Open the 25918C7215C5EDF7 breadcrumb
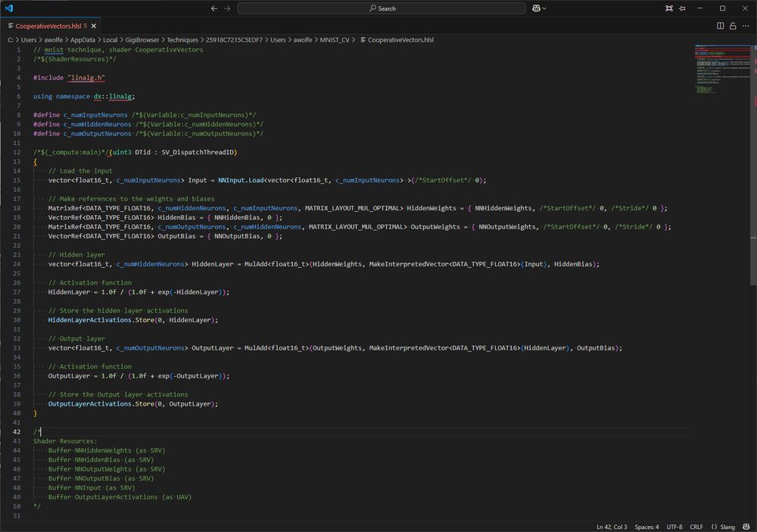 pos(234,39)
